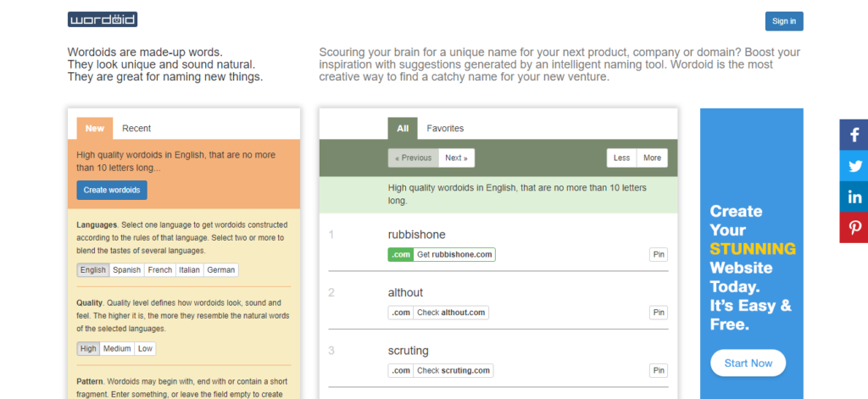Toggle the English language option
The height and width of the screenshot is (399, 868).
tap(93, 270)
